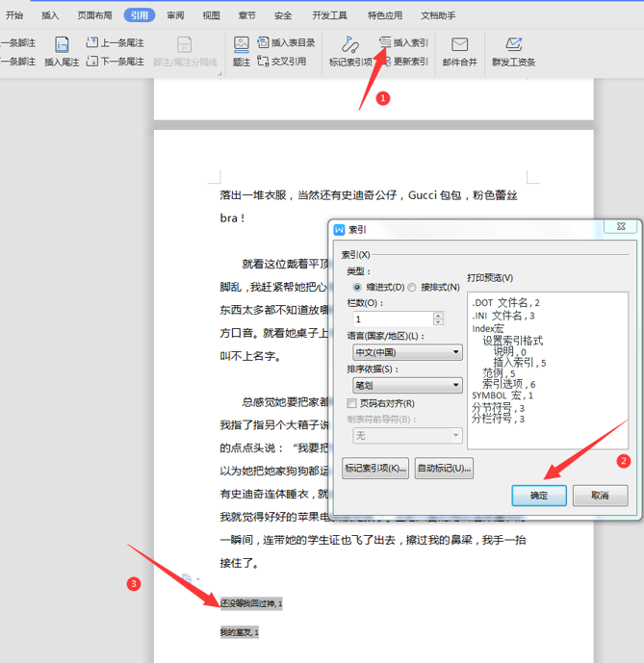Enable 页码右对齐(R) checkbox
The height and width of the screenshot is (663, 644).
[x=351, y=403]
